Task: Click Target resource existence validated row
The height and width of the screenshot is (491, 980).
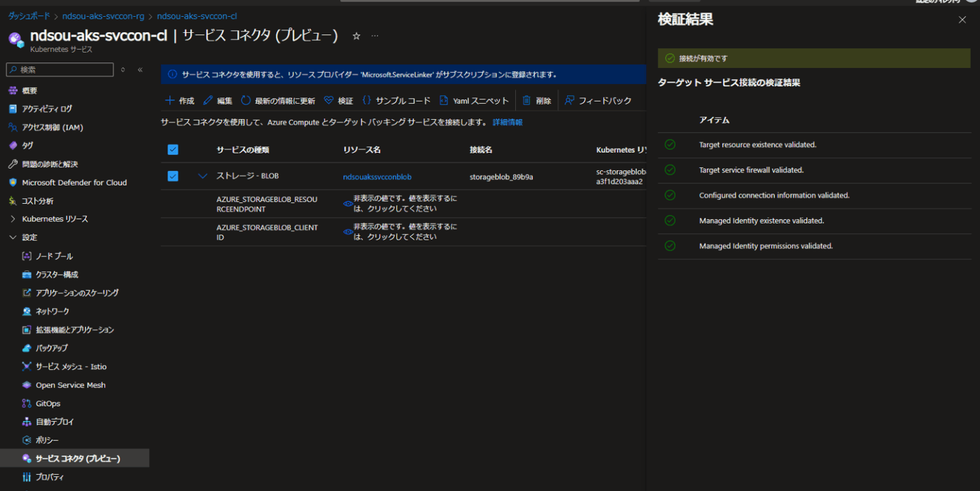Action: [x=815, y=145]
